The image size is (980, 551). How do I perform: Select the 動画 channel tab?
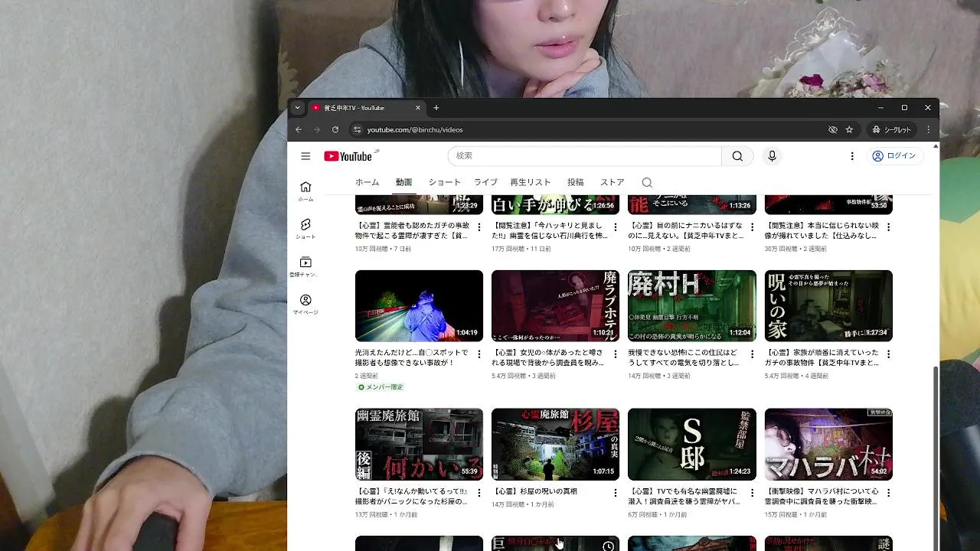pyautogui.click(x=403, y=182)
